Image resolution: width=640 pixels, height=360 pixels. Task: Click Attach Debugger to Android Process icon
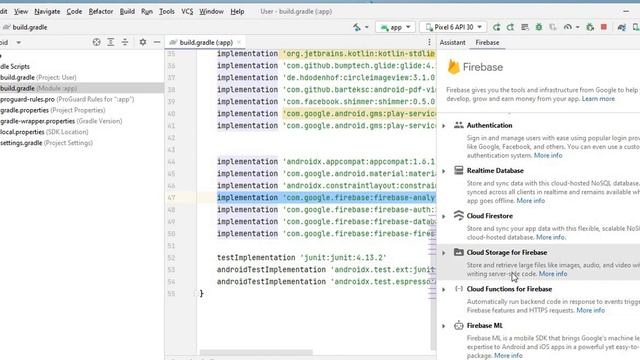click(590, 27)
